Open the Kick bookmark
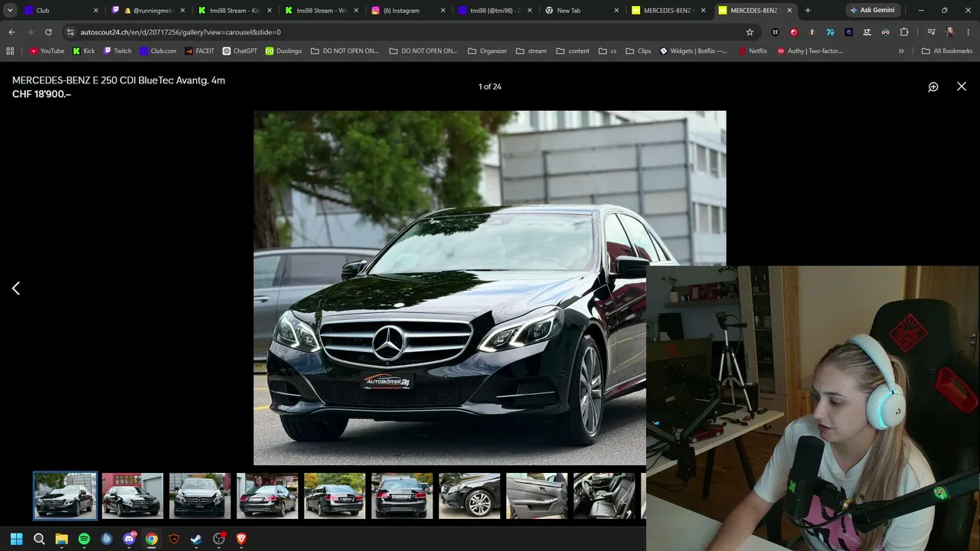Image resolution: width=980 pixels, height=551 pixels. pyautogui.click(x=84, y=51)
